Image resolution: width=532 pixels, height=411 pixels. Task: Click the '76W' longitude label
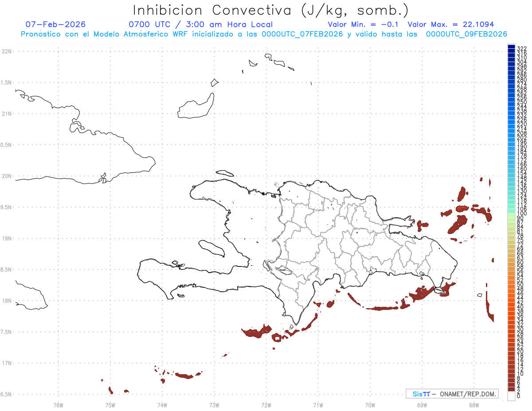click(x=58, y=405)
